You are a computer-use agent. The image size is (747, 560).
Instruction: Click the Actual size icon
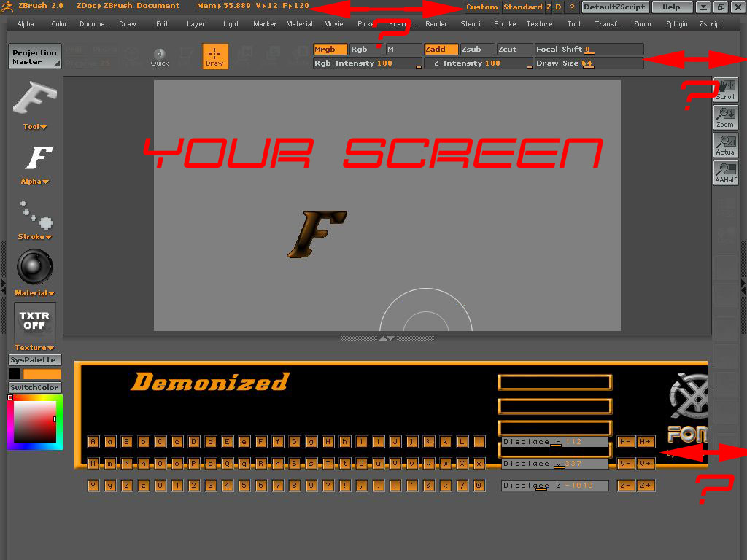pyautogui.click(x=725, y=144)
